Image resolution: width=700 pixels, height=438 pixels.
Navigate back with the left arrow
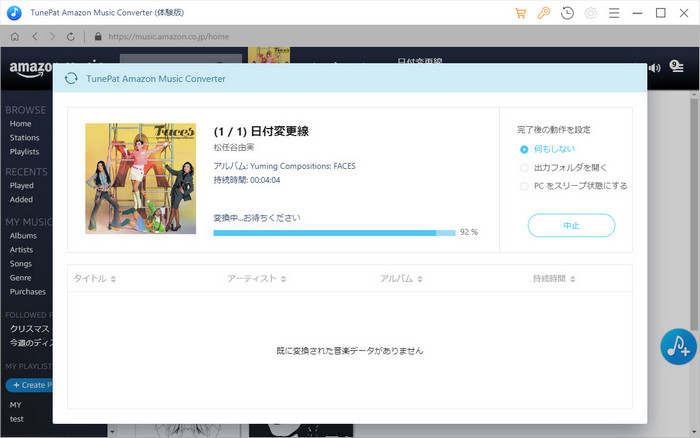pyautogui.click(x=35, y=37)
